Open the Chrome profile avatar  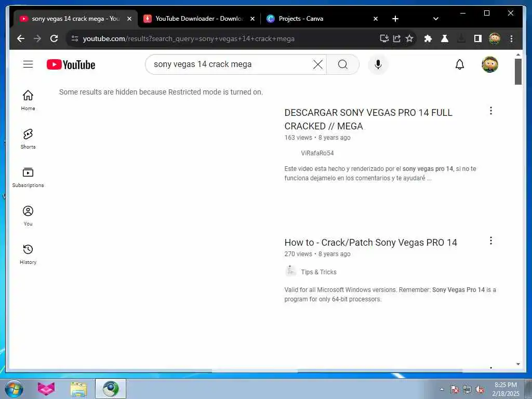point(495,38)
